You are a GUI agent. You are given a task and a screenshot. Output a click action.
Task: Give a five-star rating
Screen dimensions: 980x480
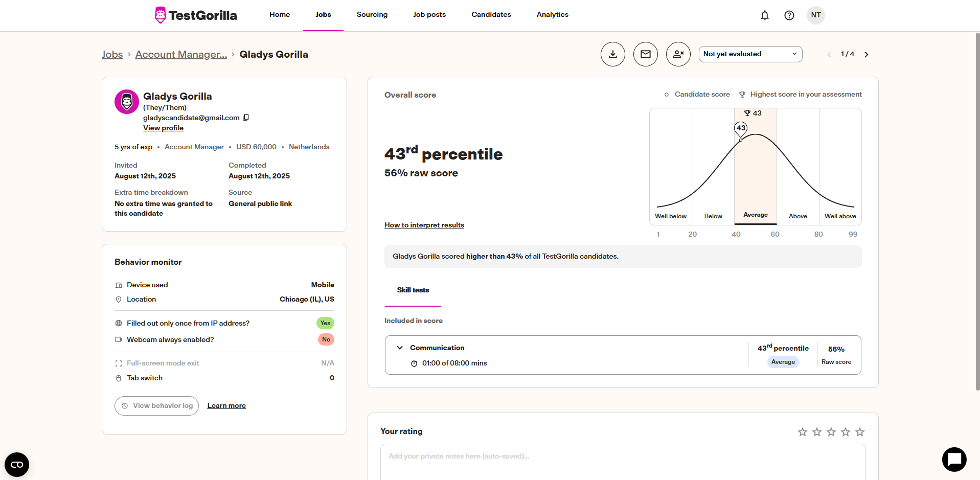[859, 432]
